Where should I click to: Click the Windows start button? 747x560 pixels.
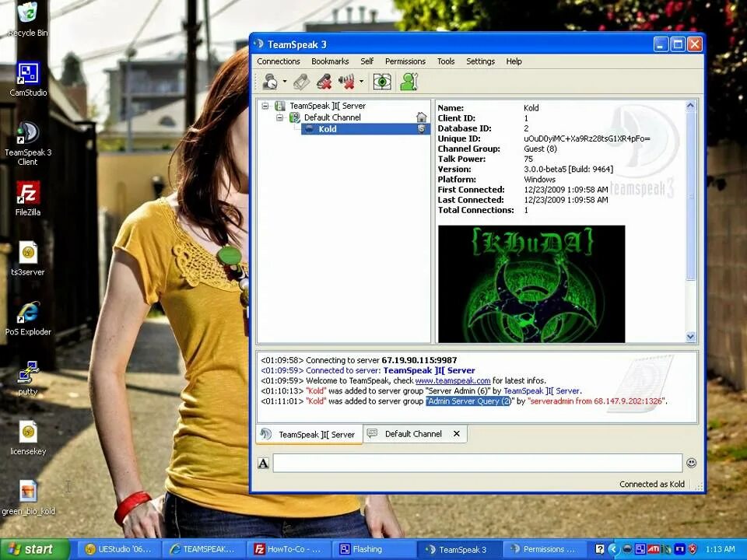tap(35, 549)
